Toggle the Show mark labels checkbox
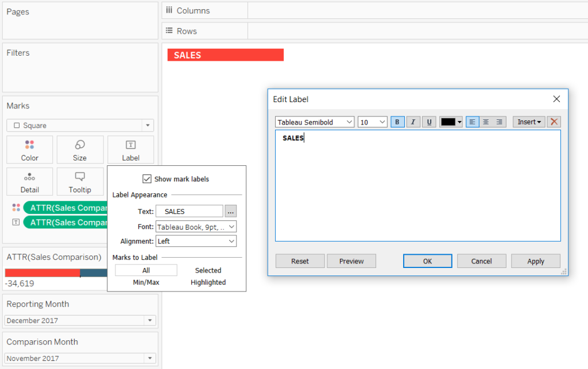Screen dimensions: 588x369 click(x=148, y=178)
